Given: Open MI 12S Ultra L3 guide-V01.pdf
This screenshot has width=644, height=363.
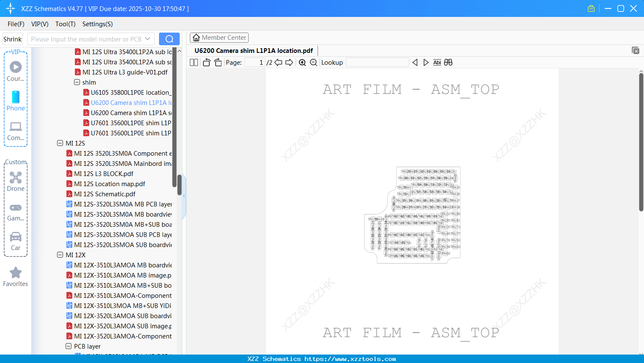Looking at the screenshot, I should (x=121, y=72).
